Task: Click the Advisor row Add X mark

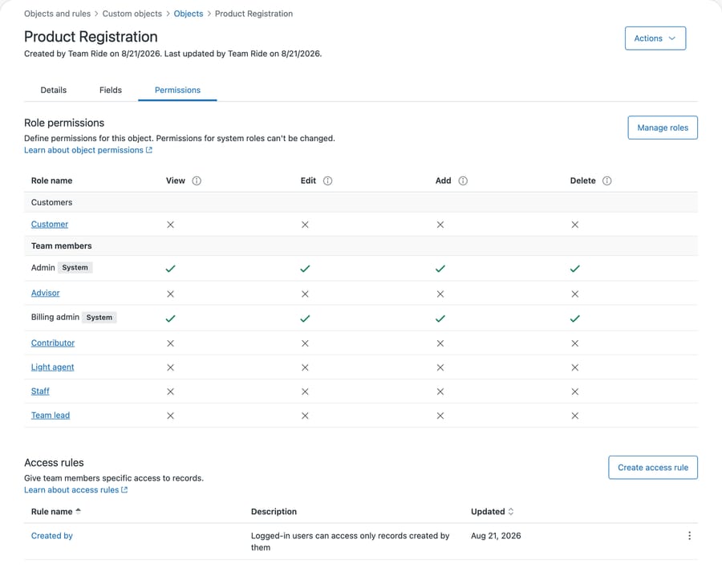Action: (x=440, y=294)
